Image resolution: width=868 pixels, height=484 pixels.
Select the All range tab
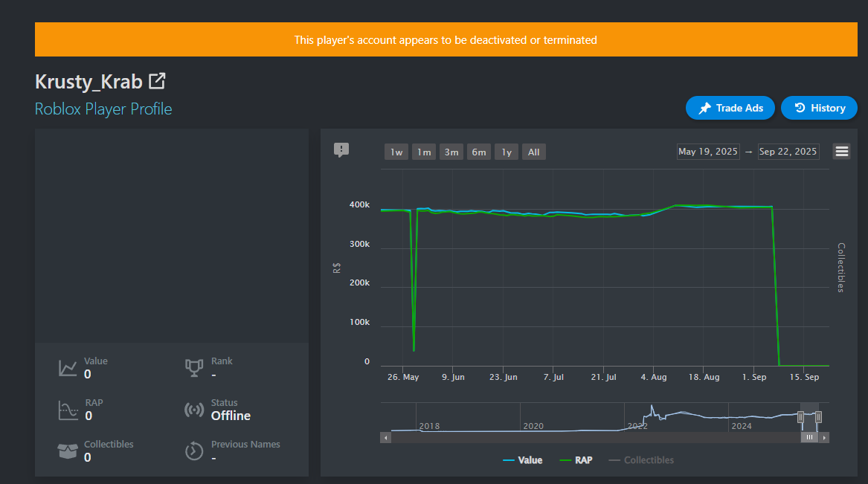533,152
